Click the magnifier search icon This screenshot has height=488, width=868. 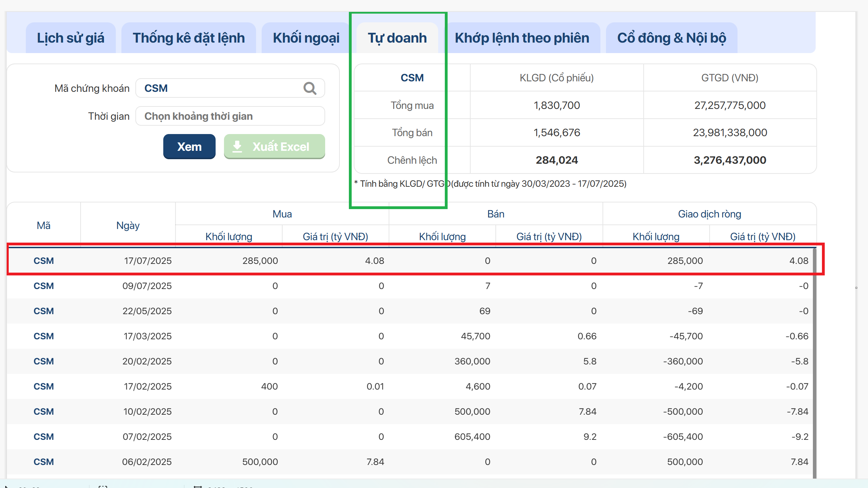(x=309, y=88)
